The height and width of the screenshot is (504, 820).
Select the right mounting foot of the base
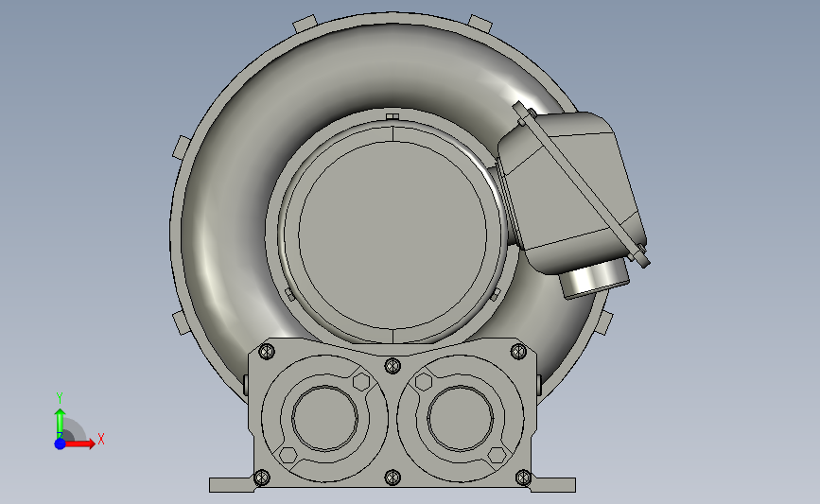click(x=553, y=485)
